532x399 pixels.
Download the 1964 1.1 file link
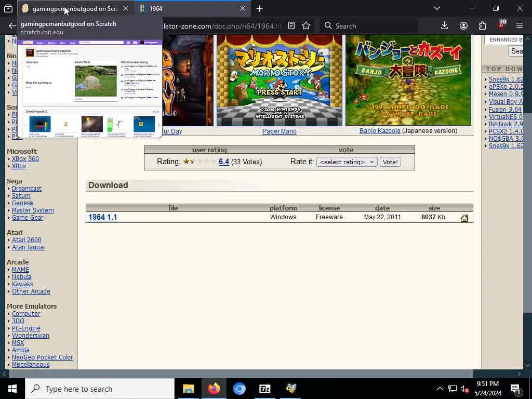(102, 217)
